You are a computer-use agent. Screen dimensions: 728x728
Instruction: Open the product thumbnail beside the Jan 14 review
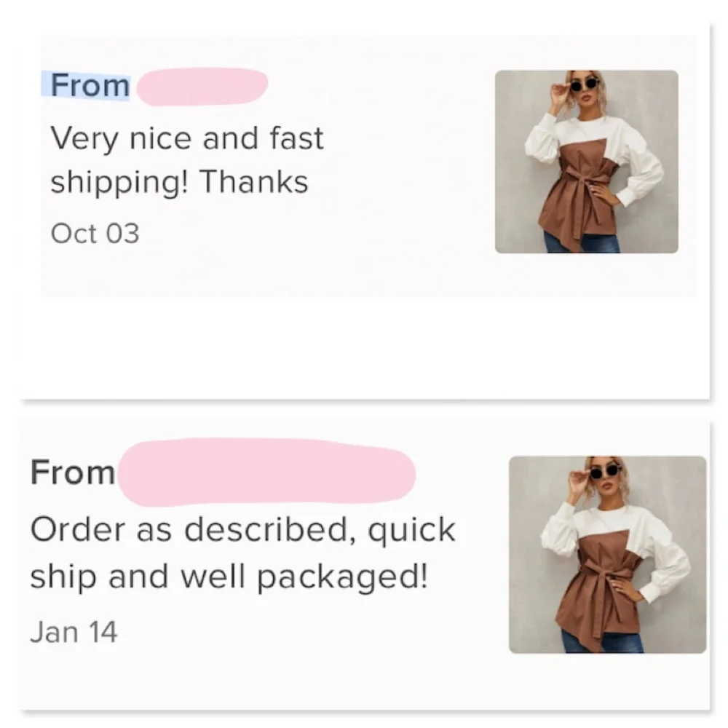pyautogui.click(x=607, y=555)
